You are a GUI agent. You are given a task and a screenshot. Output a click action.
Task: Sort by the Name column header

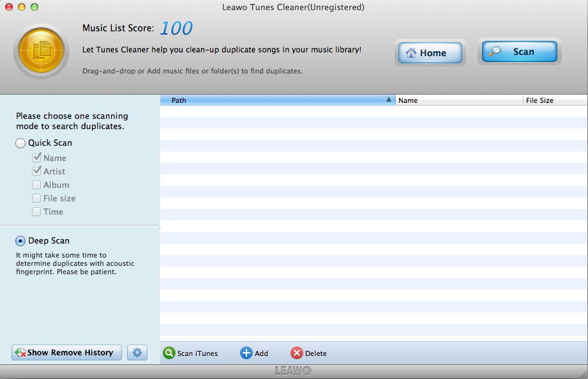pos(459,100)
